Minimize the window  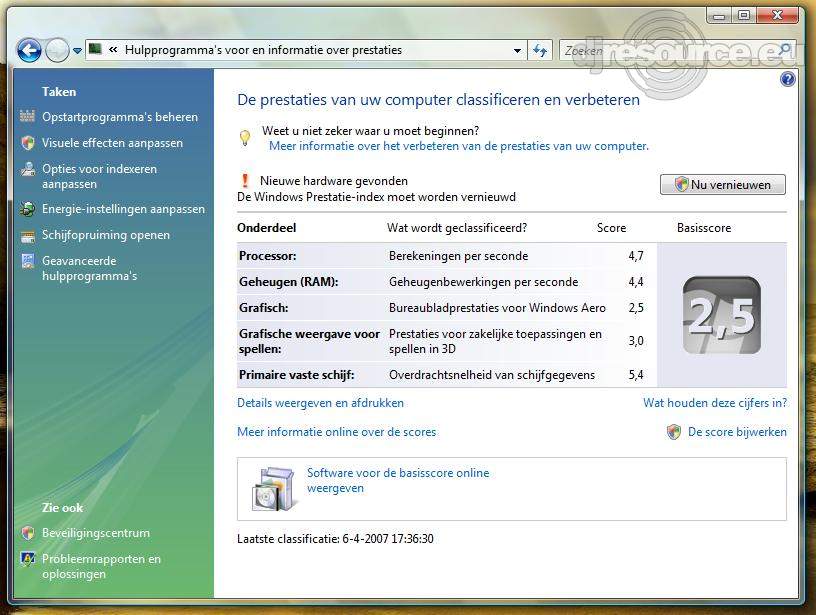(x=719, y=15)
